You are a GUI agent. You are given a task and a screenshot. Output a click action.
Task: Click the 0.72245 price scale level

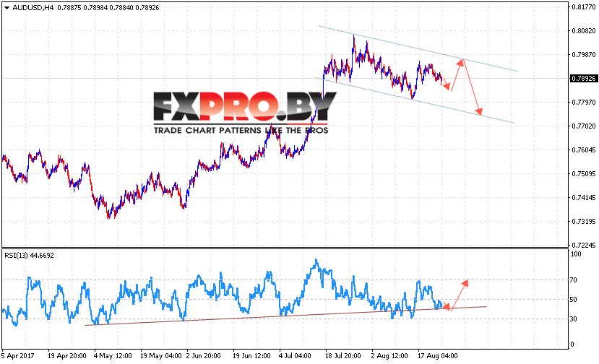click(x=583, y=245)
